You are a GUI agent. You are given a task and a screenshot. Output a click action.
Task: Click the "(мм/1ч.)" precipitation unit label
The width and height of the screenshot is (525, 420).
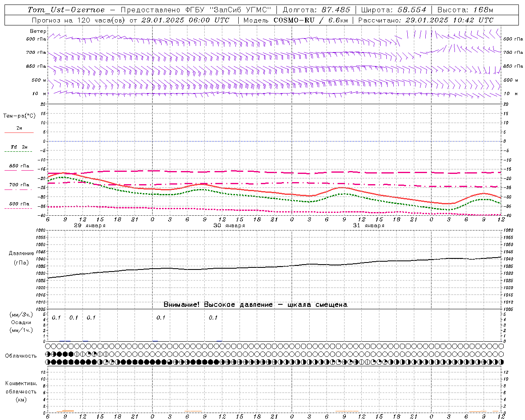(x=21, y=330)
